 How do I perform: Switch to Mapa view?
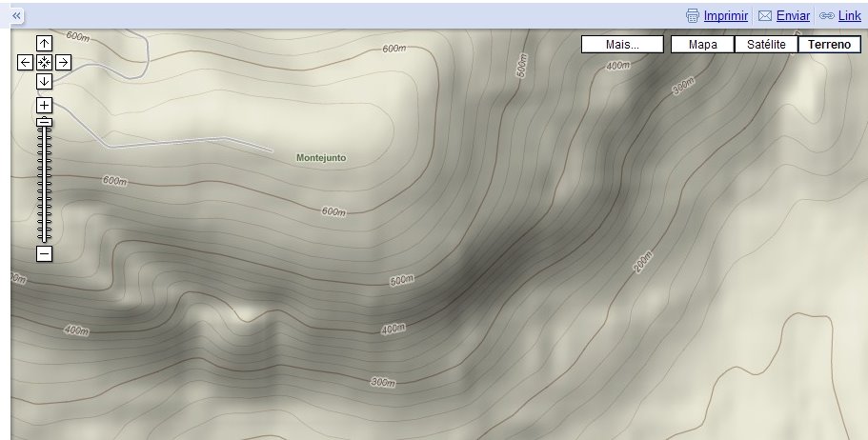click(702, 45)
